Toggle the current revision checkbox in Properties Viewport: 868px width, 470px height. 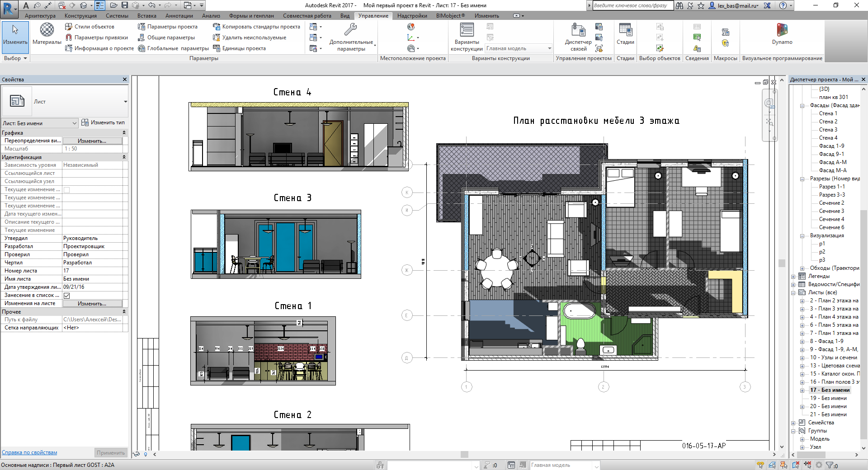point(67,190)
